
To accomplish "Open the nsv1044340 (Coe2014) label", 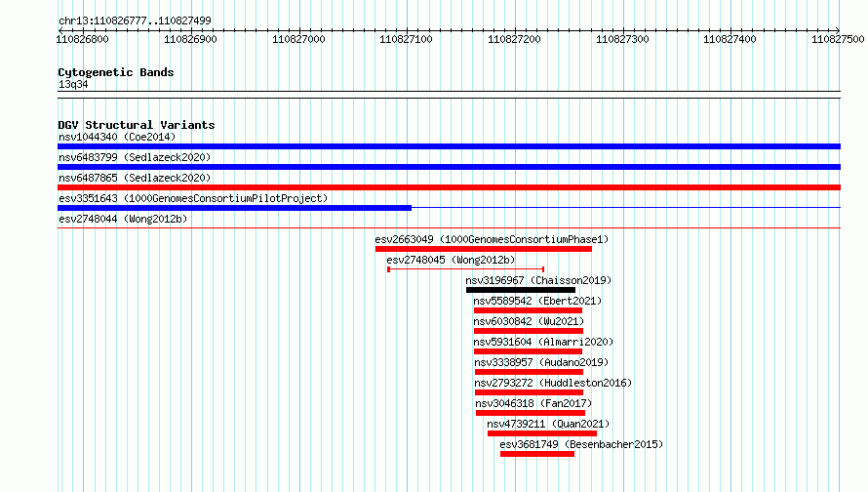I will click(x=117, y=137).
